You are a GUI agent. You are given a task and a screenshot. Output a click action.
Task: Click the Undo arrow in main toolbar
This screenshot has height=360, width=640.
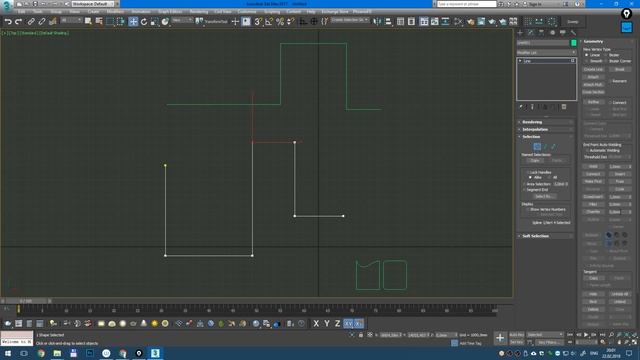[8, 22]
